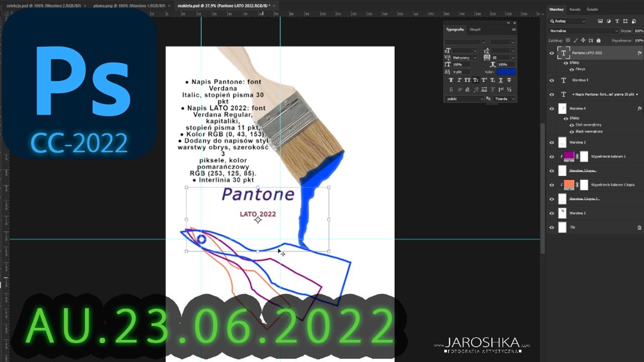
Task: Open the Metryczny kerning dropdown
Action: (x=465, y=58)
